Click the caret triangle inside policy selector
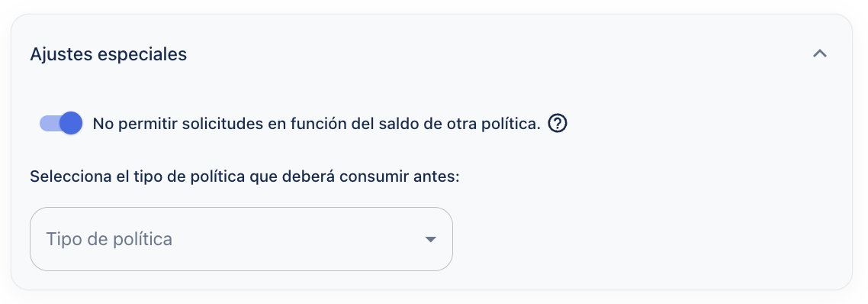This screenshot has width=868, height=304. click(x=431, y=240)
